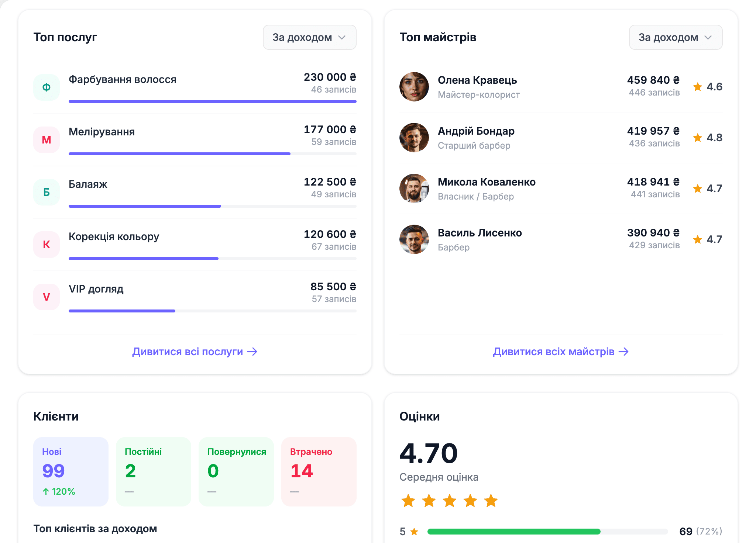Viewport: 756px width, 543px height.
Task: Click the К icon for Корекція кольору
Action: (47, 245)
